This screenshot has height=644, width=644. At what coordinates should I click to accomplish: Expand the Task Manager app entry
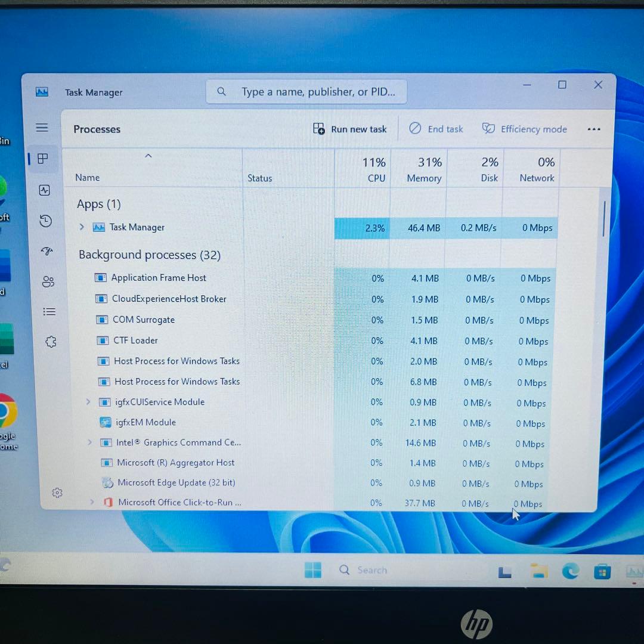tap(82, 227)
